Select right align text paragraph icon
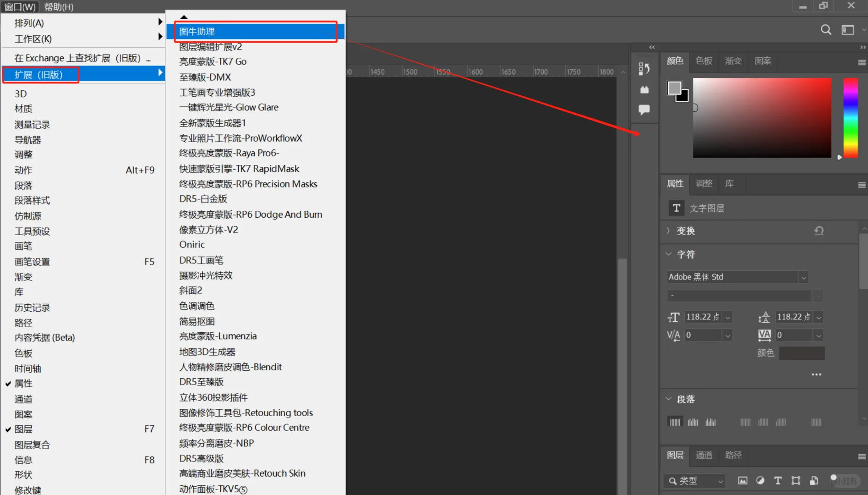 point(711,422)
